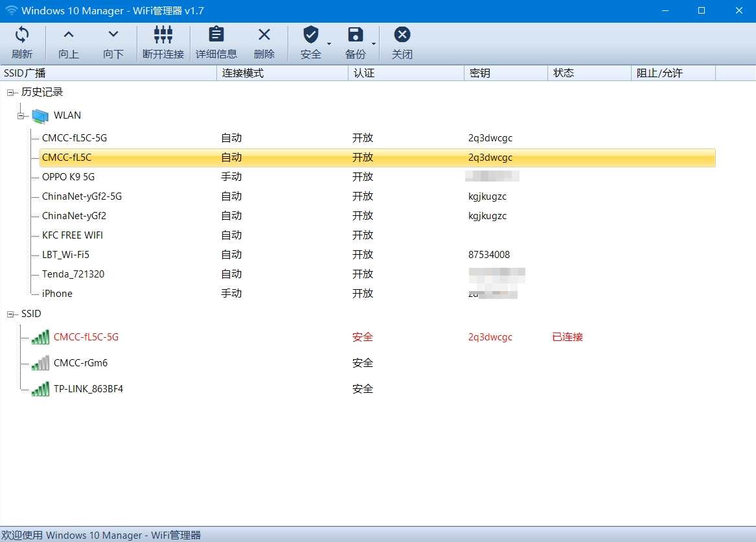The height and width of the screenshot is (542, 756).
Task: Sort by the 连接模式 column header
Action: [x=281, y=73]
